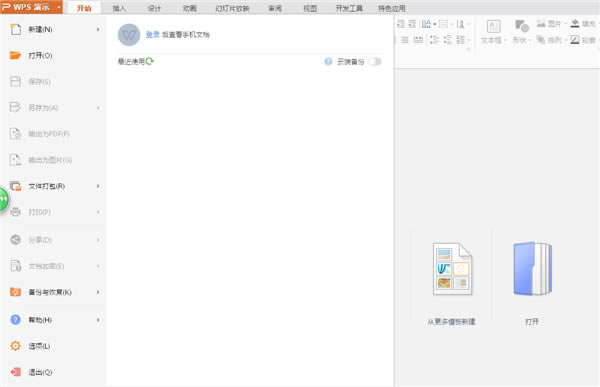
Task: Click the Picture (图片) ribbon icon
Action: [x=541, y=24]
